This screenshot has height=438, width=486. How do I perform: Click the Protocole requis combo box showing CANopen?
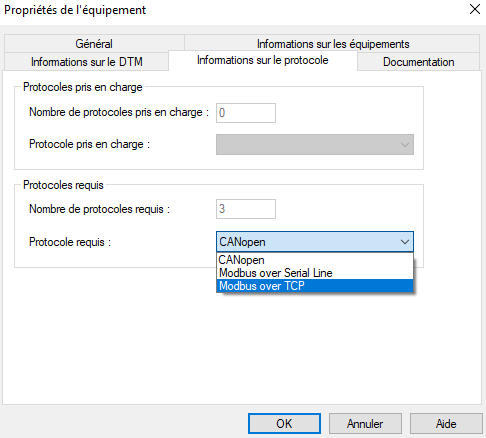(x=315, y=242)
